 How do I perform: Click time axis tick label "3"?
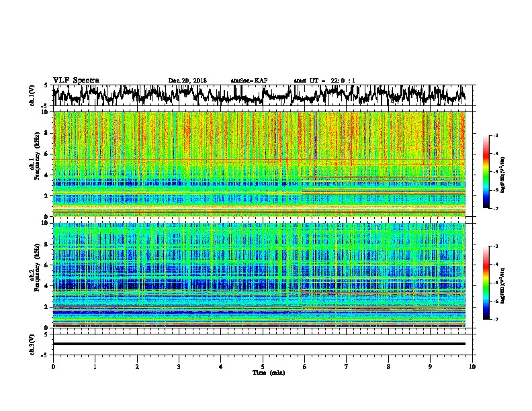tap(179, 367)
